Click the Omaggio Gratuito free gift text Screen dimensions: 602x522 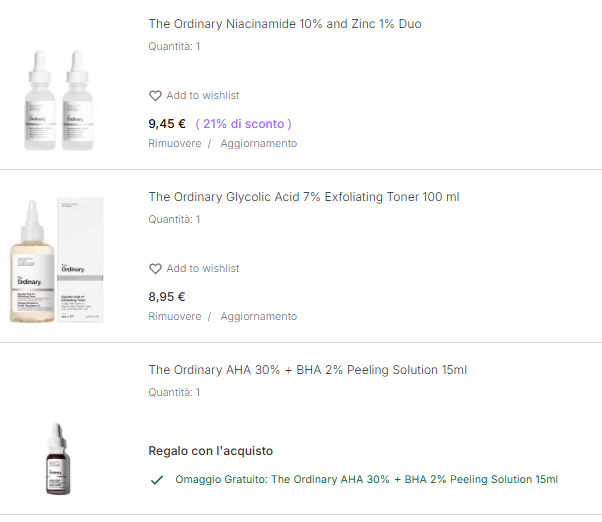coord(366,479)
